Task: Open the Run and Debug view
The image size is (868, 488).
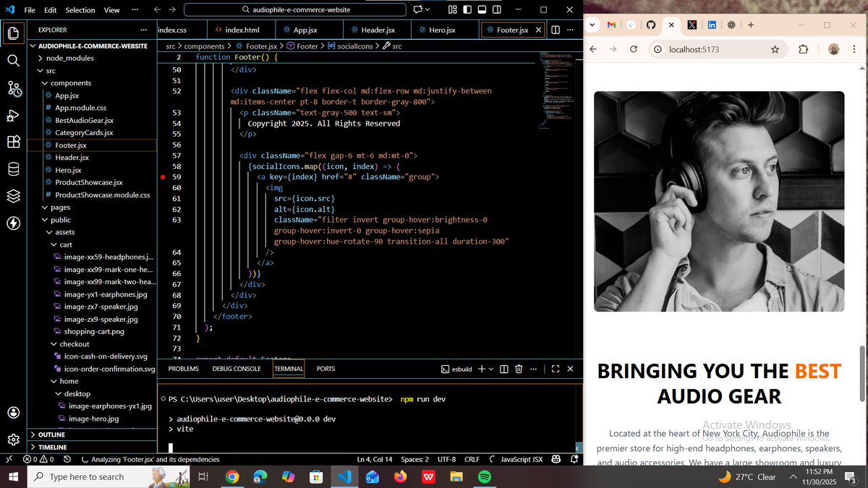Action: (13, 116)
